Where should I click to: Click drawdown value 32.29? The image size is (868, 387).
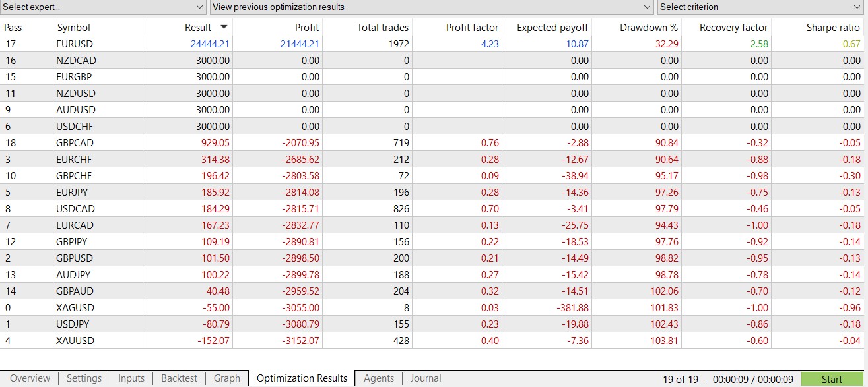pos(667,44)
